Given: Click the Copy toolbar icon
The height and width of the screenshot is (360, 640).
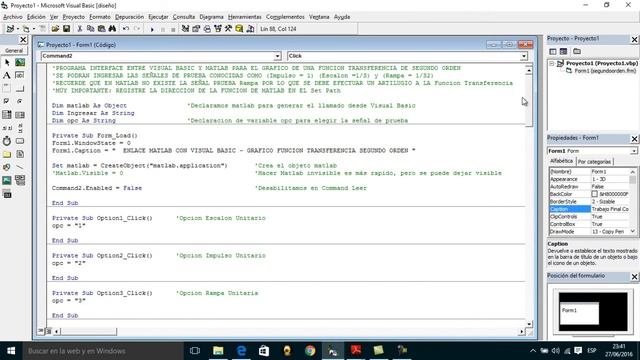Looking at the screenshot, I should pos(91,29).
